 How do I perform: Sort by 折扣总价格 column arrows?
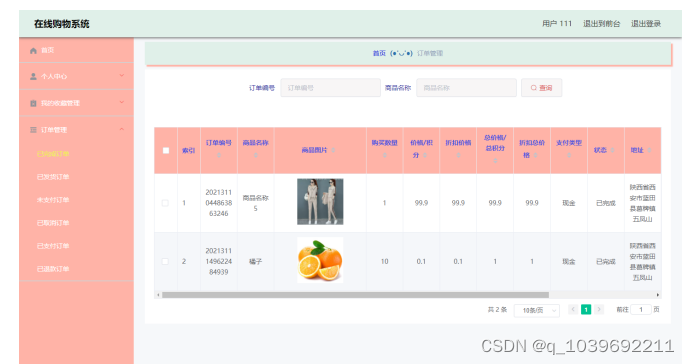[x=536, y=155]
